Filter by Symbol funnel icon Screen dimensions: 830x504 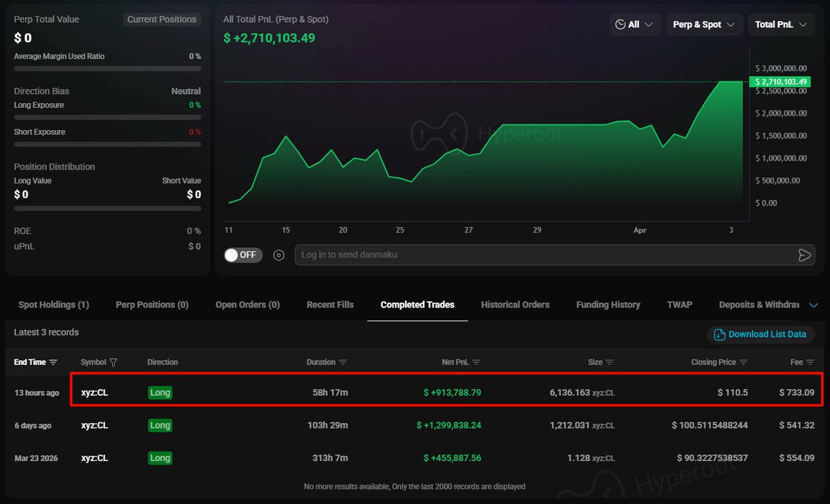(x=114, y=362)
